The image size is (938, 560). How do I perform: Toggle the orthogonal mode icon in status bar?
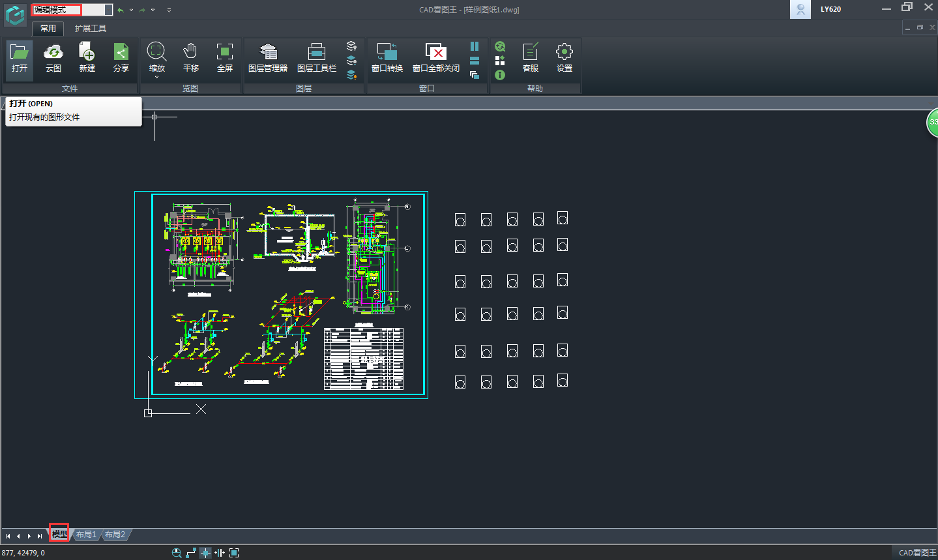191,553
